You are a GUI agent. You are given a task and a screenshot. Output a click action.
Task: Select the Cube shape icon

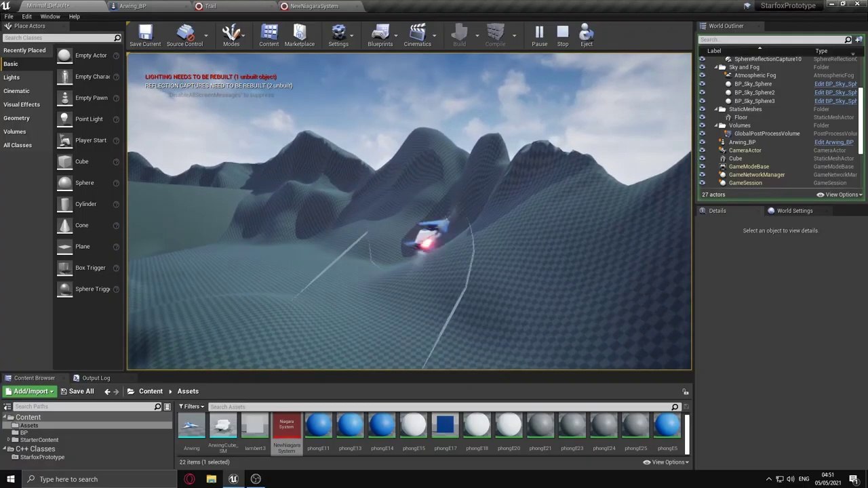(64, 161)
